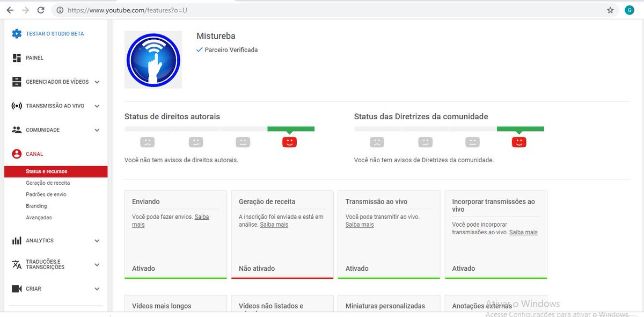Click the site info icon in address bar

pyautogui.click(x=60, y=10)
